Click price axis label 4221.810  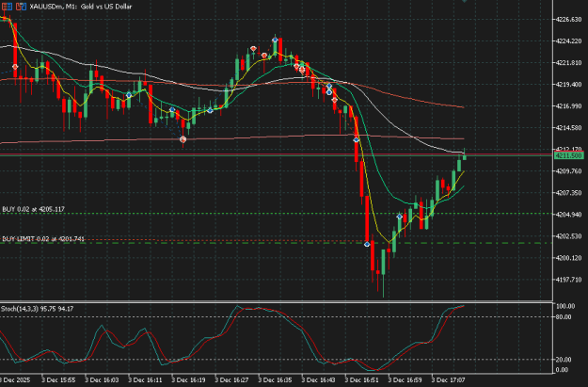point(569,63)
